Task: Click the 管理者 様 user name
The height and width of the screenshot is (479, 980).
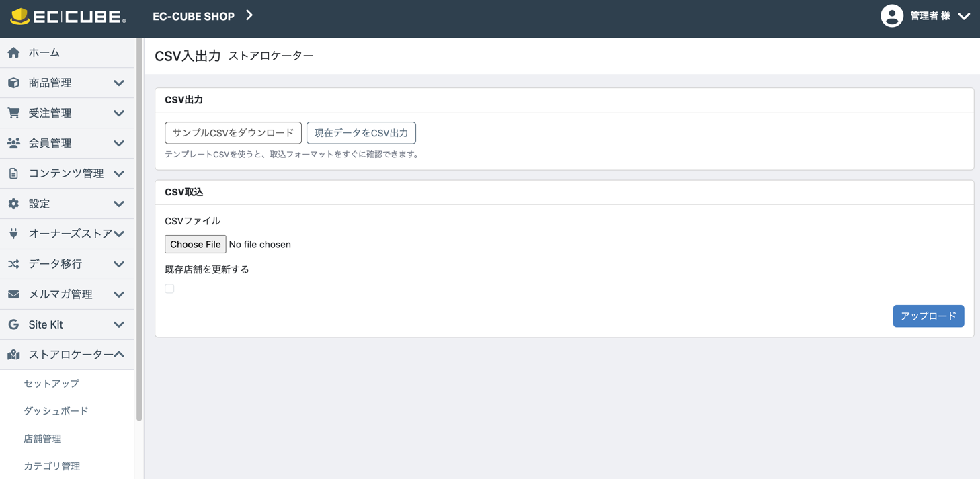Action: (930, 16)
